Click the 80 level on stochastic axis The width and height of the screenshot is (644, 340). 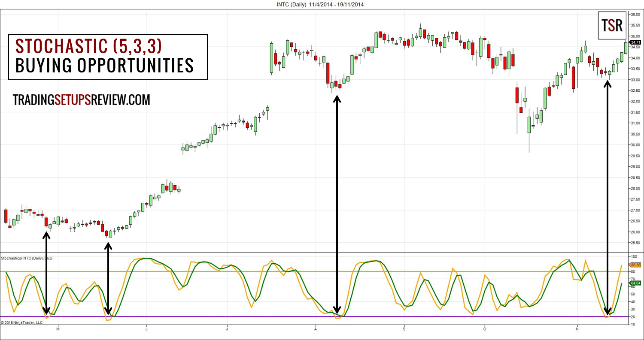(633, 272)
